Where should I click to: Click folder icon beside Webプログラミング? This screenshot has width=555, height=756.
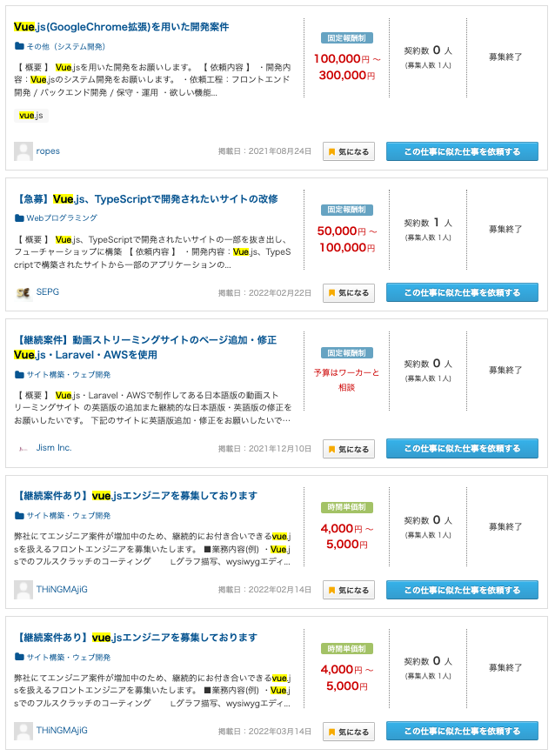[19, 218]
